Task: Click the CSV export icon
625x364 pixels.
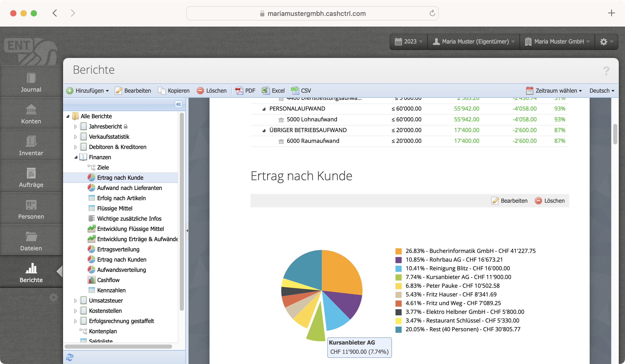Action: pyautogui.click(x=295, y=91)
